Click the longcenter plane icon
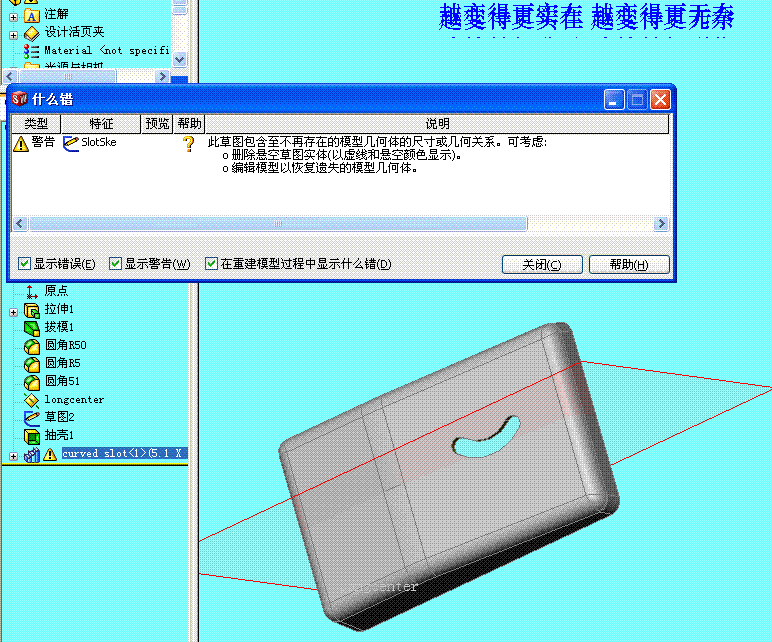The width and height of the screenshot is (772, 642). (32, 400)
